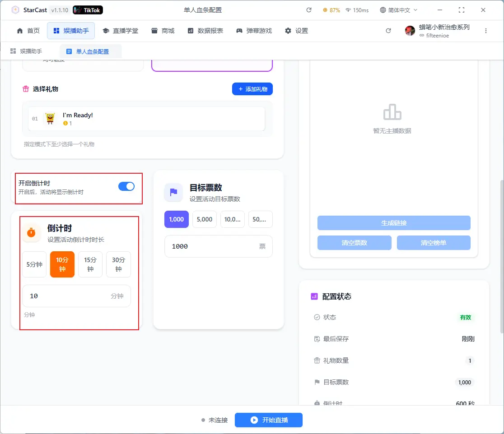Click the orange countdown timer icon
This screenshot has width=504, height=434.
click(32, 232)
